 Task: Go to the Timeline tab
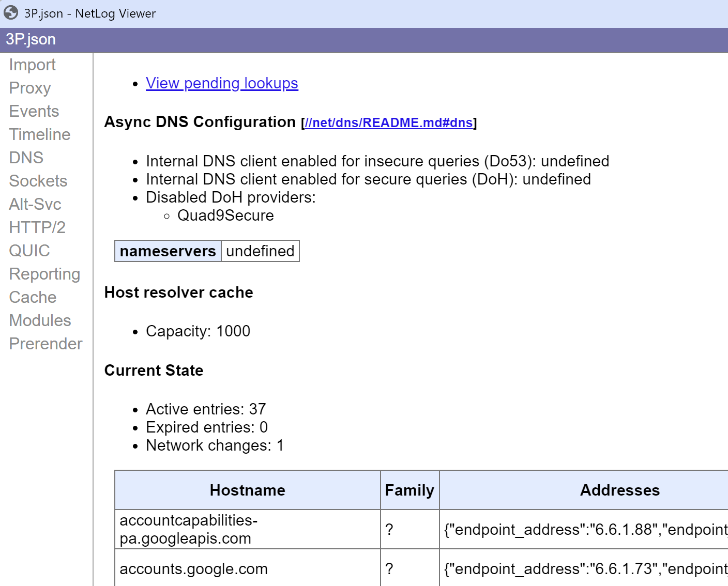[x=40, y=134]
